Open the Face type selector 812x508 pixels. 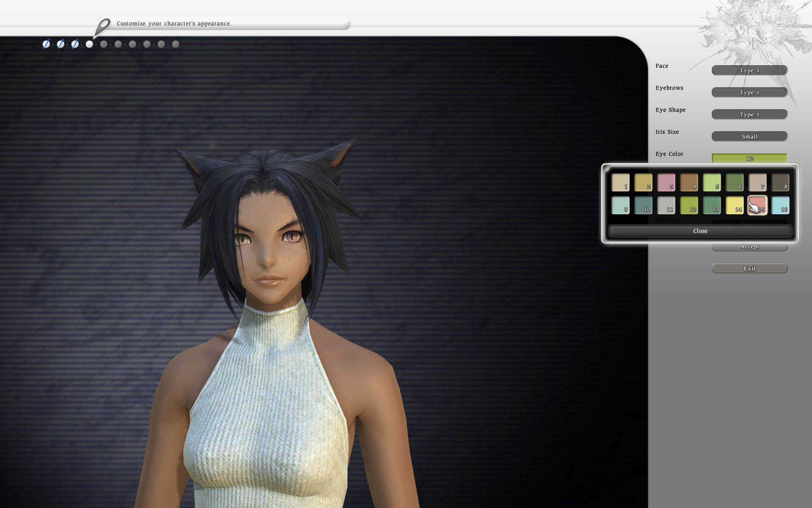(749, 70)
